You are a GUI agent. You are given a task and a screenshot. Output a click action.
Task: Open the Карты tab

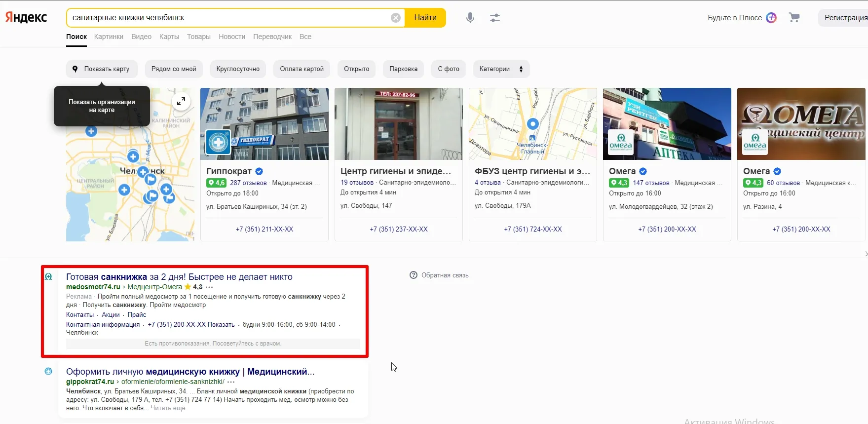point(169,37)
